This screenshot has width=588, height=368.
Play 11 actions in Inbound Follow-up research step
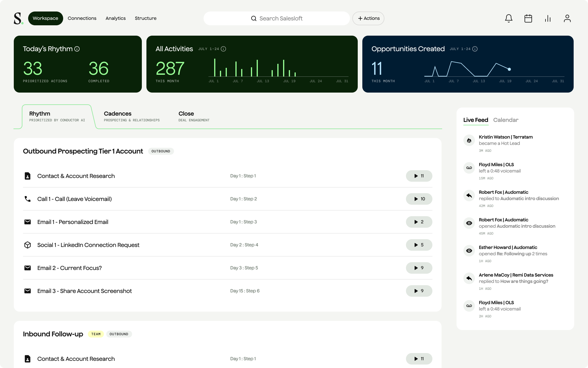tap(419, 359)
